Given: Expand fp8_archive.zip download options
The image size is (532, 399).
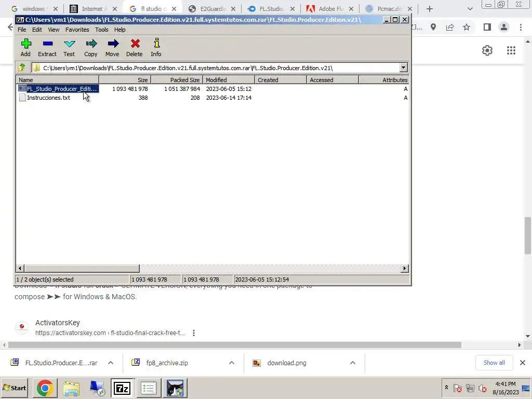Looking at the screenshot, I should pyautogui.click(x=232, y=363).
